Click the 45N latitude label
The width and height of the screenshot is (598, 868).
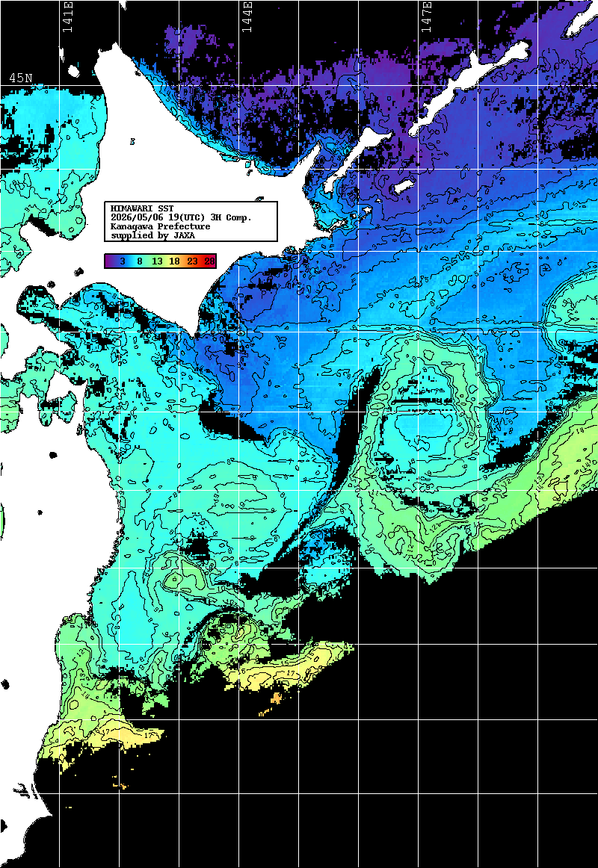(x=20, y=78)
